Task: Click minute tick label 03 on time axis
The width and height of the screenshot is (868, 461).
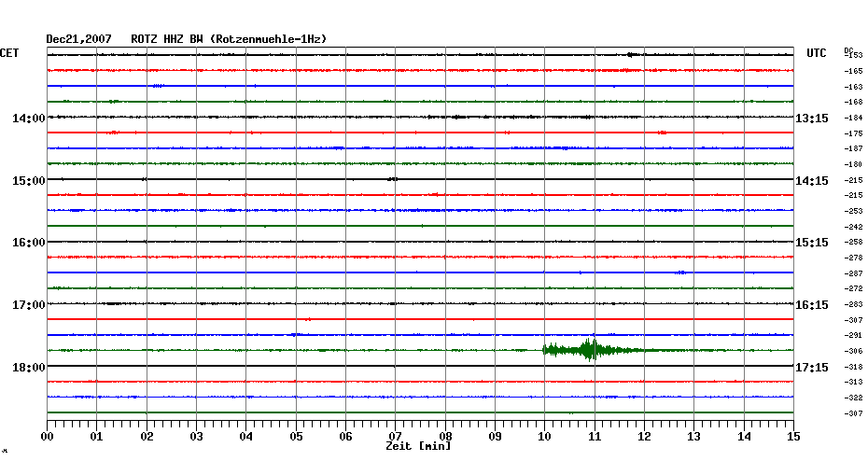Action: pos(197,437)
